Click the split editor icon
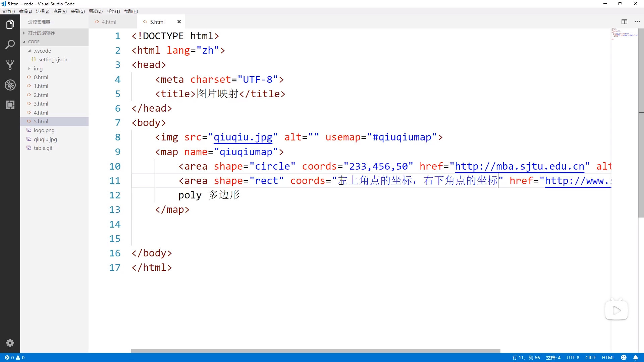The width and height of the screenshot is (644, 362). pos(624,22)
